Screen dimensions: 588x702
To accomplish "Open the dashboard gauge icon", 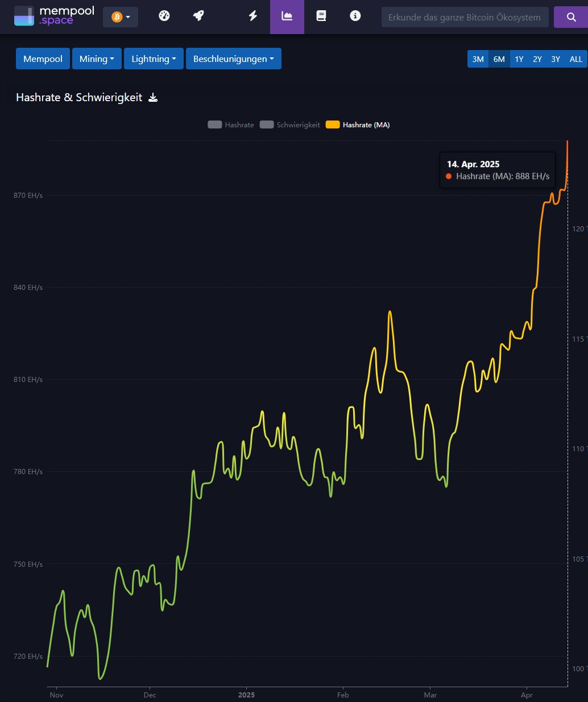I will coord(164,16).
